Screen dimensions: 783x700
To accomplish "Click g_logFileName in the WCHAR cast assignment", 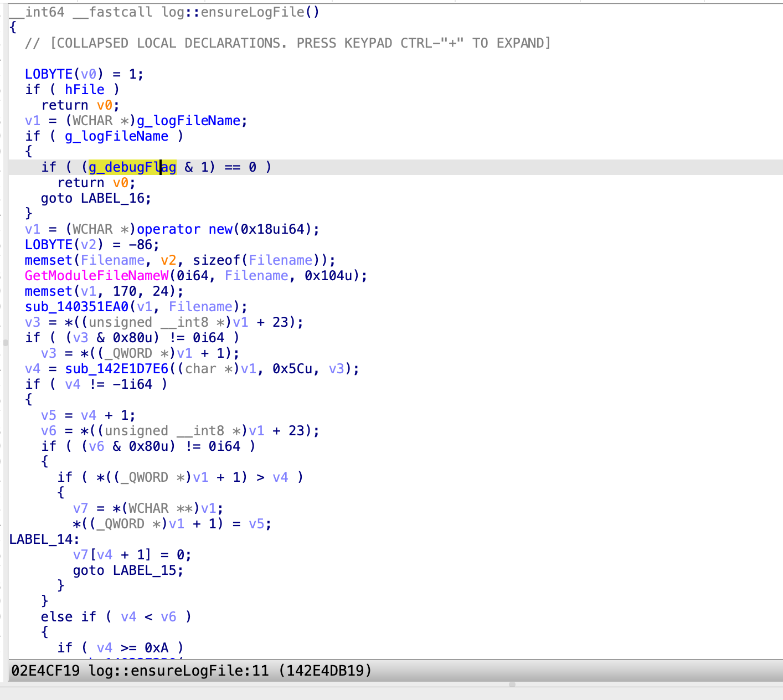I will (188, 121).
